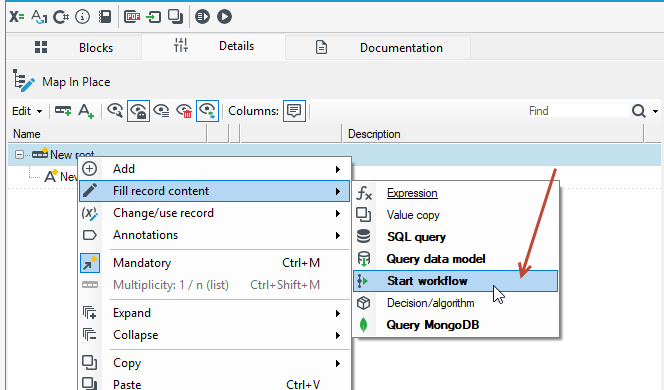664x390 pixels.
Task: Switch to the Documentation tab
Action: click(x=378, y=47)
